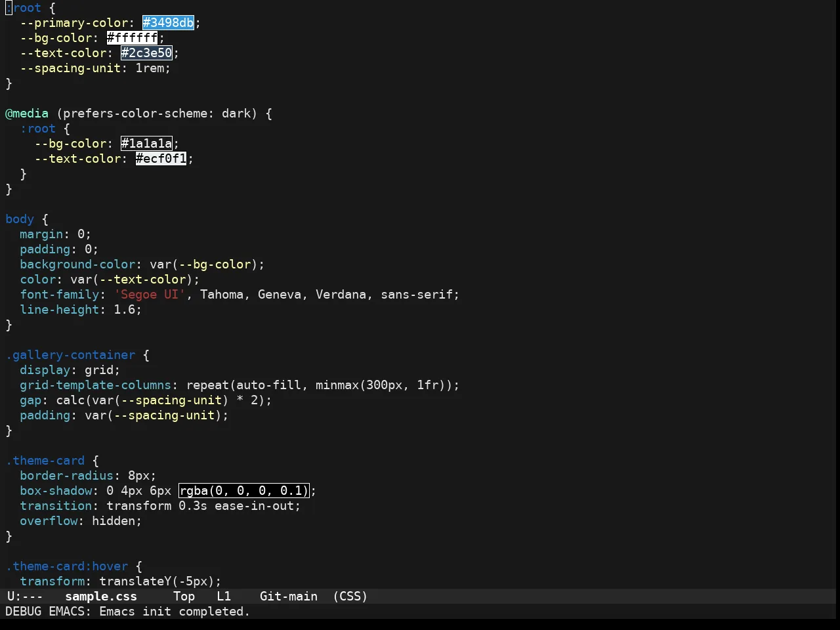Viewport: 840px width, 630px height.
Task: Click the echo area message 'Emacs init completed.'
Action: (x=175, y=612)
